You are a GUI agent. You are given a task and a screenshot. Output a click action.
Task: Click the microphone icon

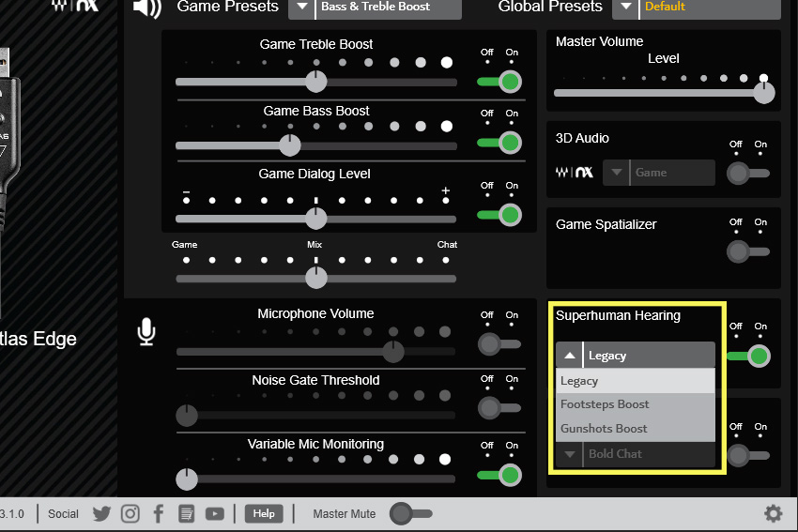(146, 331)
